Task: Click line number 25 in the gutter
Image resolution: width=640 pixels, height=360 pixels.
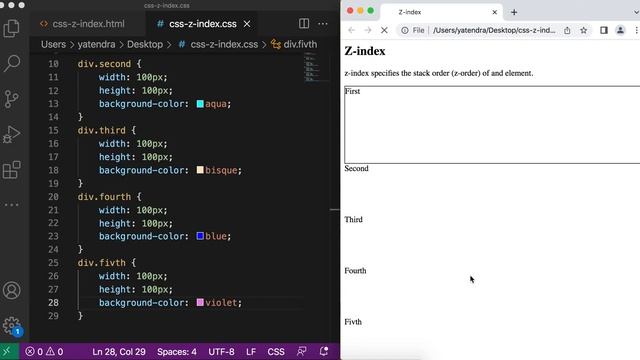Action: coord(53,263)
